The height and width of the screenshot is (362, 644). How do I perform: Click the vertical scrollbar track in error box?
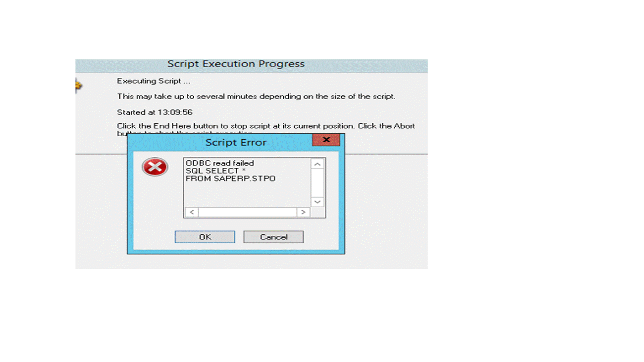(317, 183)
